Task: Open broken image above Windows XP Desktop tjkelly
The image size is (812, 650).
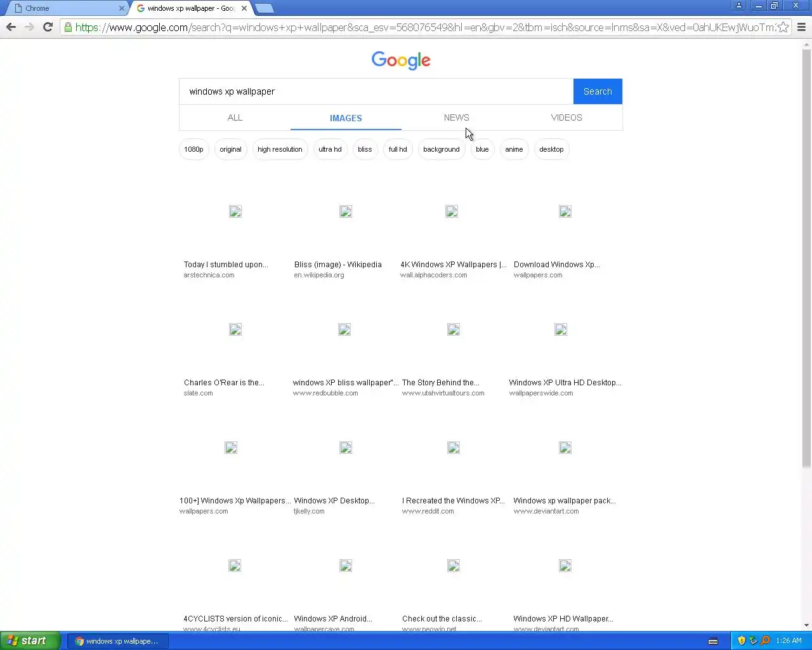Action: tap(346, 448)
